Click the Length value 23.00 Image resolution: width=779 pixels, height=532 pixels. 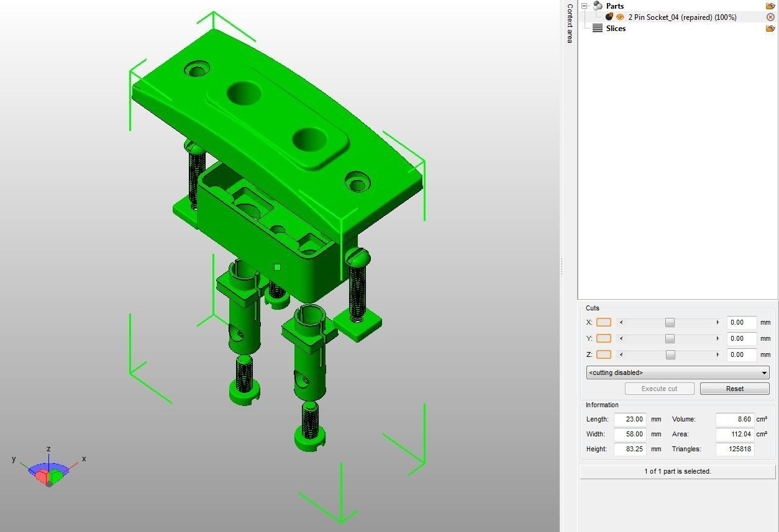630,419
